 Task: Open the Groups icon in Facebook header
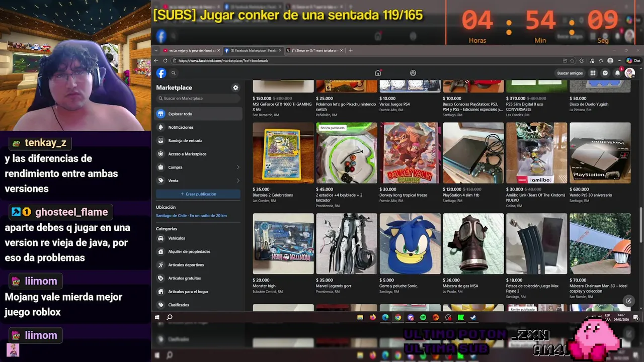[x=413, y=73]
